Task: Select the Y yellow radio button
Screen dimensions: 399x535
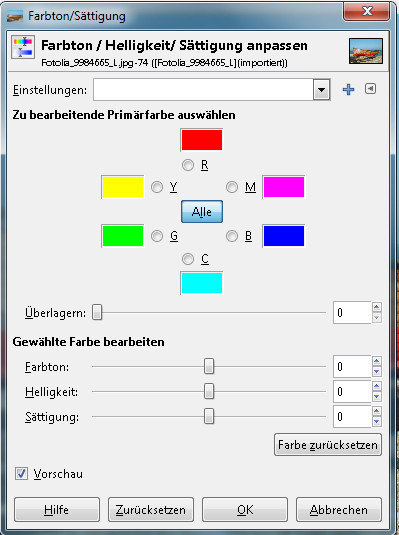Action: 157,187
